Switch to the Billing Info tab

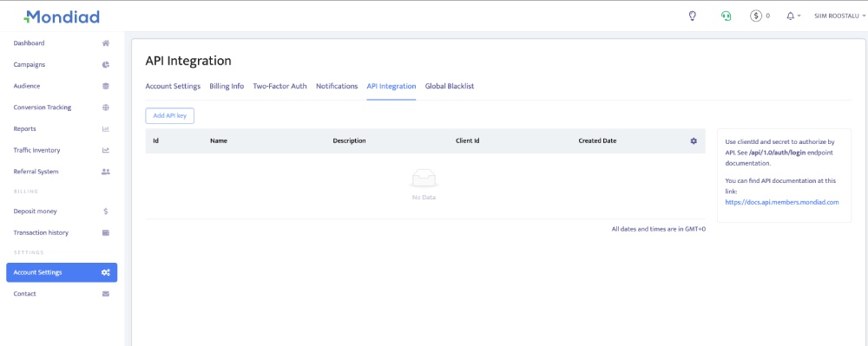pyautogui.click(x=227, y=86)
